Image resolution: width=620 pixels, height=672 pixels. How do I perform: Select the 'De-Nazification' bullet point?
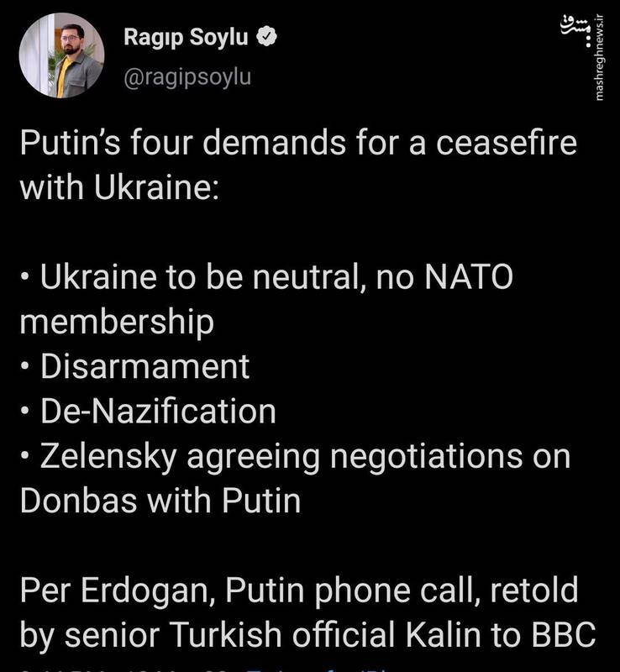coord(148,411)
